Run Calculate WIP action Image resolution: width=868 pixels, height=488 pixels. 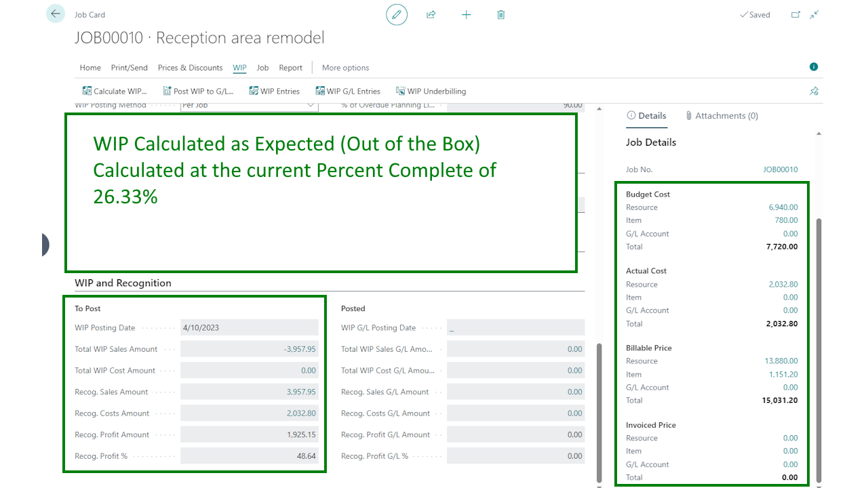114,91
